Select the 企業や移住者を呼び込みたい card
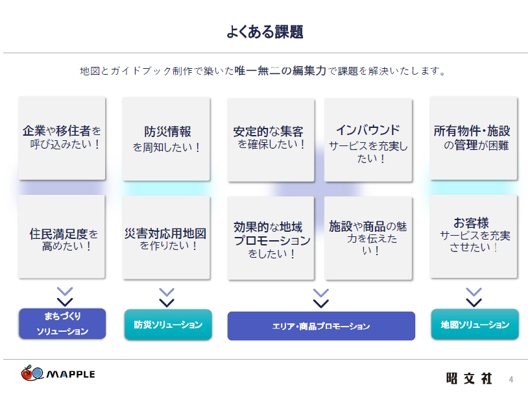The image size is (532, 398). click(x=62, y=138)
